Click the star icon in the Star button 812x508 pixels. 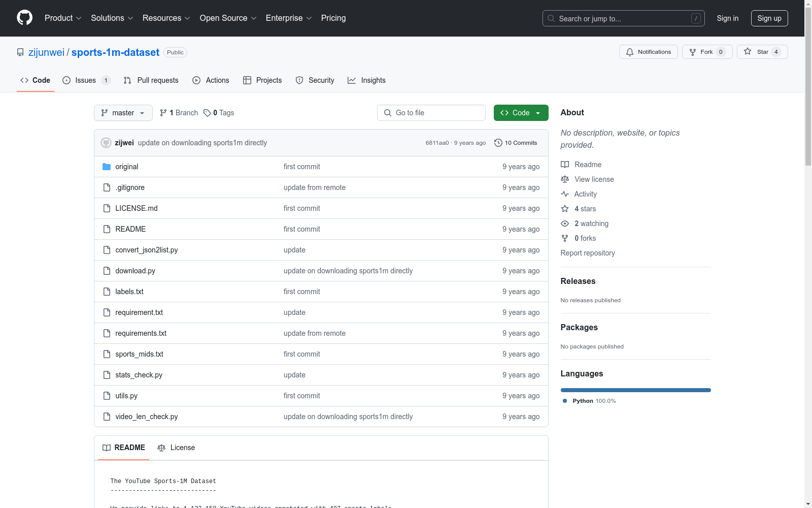[748, 51]
